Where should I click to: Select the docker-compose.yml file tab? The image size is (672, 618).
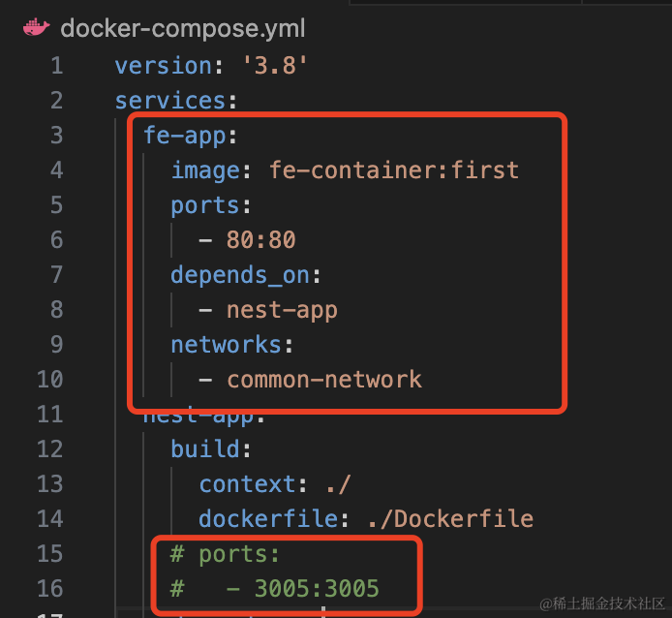(182, 28)
